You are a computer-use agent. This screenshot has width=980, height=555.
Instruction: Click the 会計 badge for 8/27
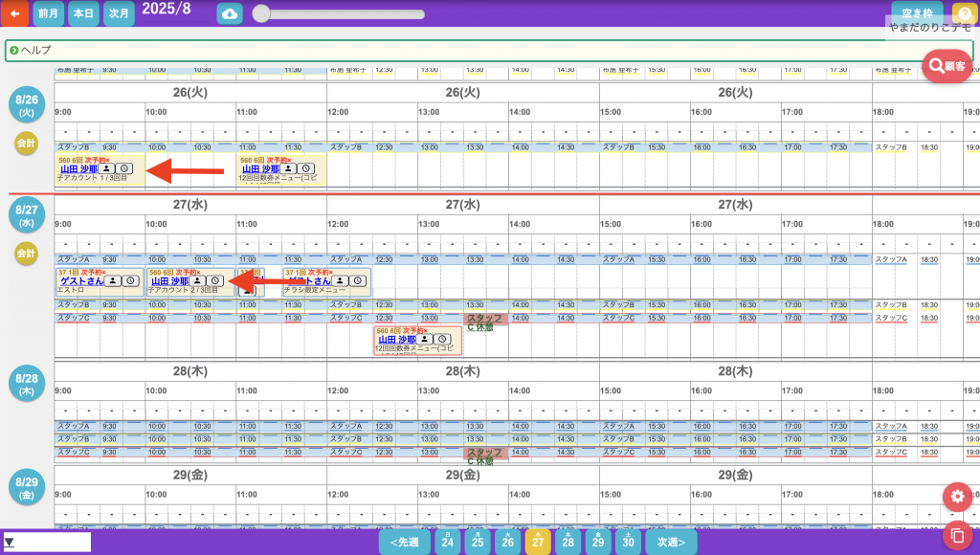26,254
